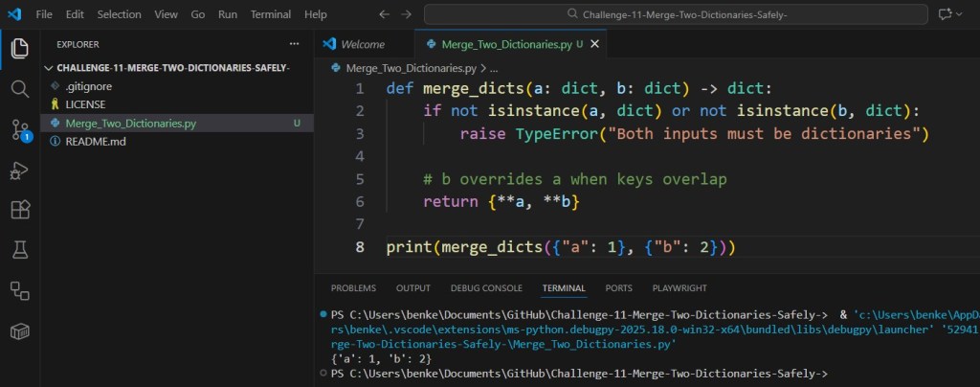Select the TERMINAL panel tab
980x387 pixels.
(x=564, y=288)
